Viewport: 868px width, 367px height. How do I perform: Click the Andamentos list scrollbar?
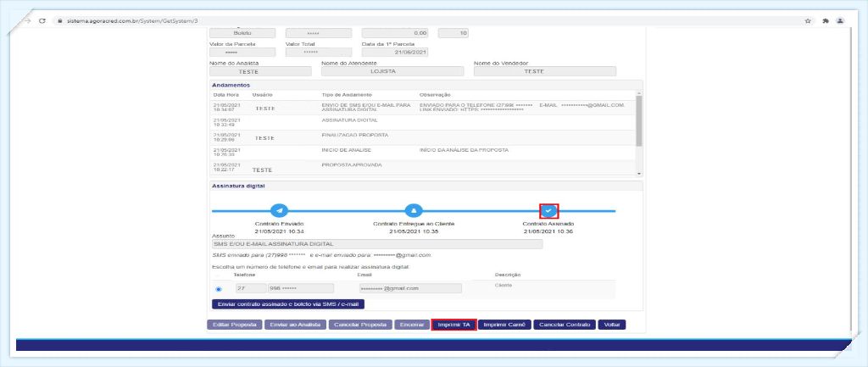pos(639,120)
